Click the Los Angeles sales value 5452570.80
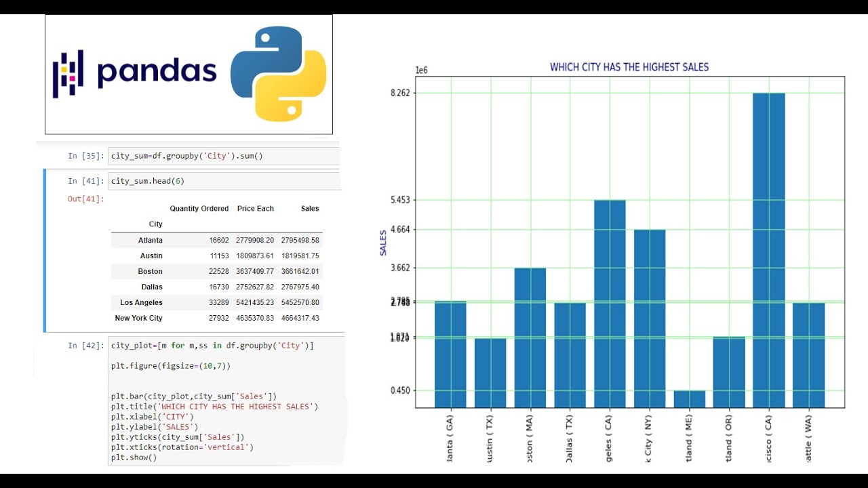 pyautogui.click(x=300, y=303)
